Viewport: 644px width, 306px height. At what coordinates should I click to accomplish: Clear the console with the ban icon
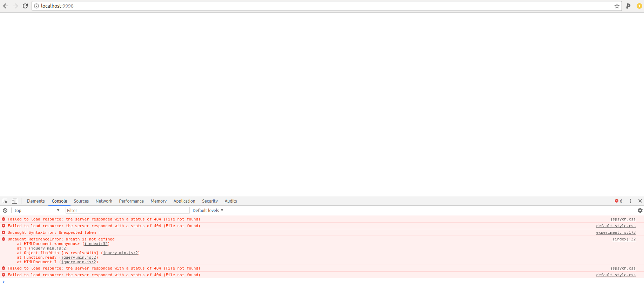[x=5, y=210]
